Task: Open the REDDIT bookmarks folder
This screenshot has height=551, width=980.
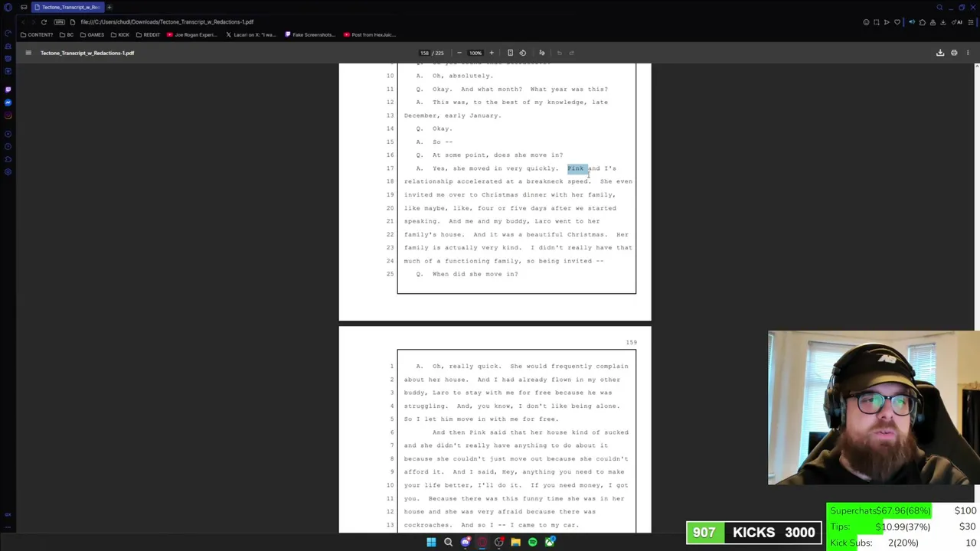Action: (x=148, y=34)
